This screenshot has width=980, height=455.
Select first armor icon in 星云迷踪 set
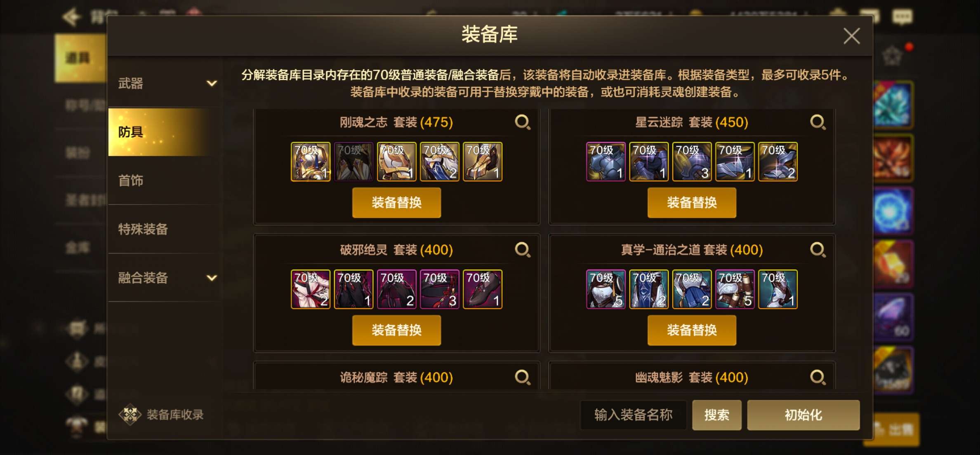click(606, 162)
